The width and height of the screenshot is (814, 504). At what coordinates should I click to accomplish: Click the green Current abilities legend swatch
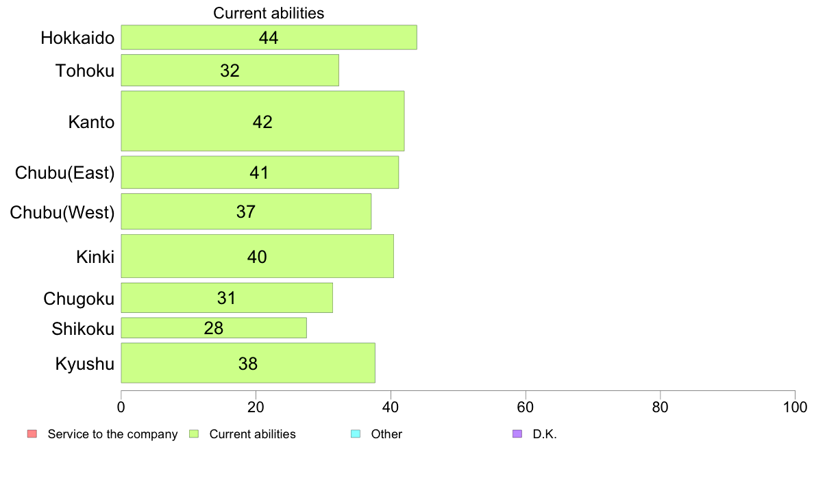[x=194, y=434]
